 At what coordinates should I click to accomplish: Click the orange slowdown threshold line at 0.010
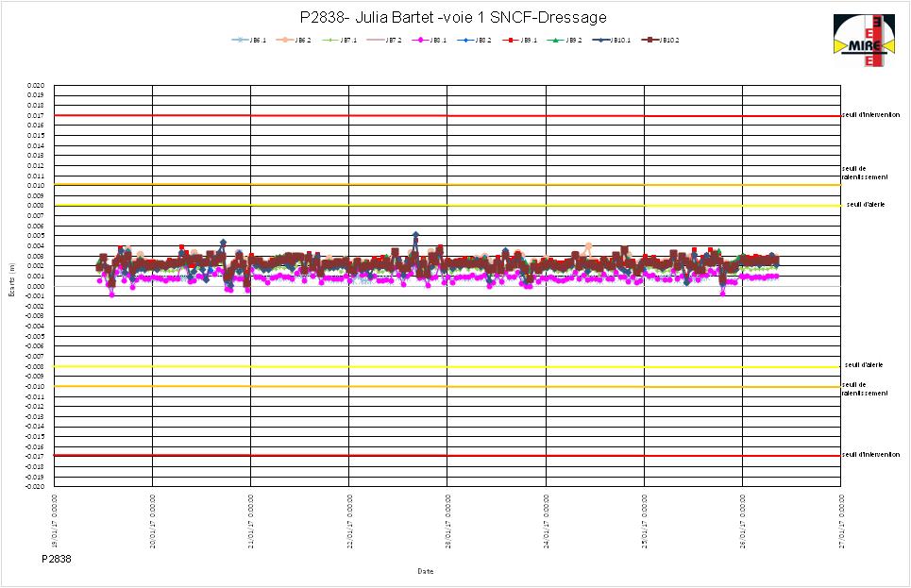tap(447, 185)
